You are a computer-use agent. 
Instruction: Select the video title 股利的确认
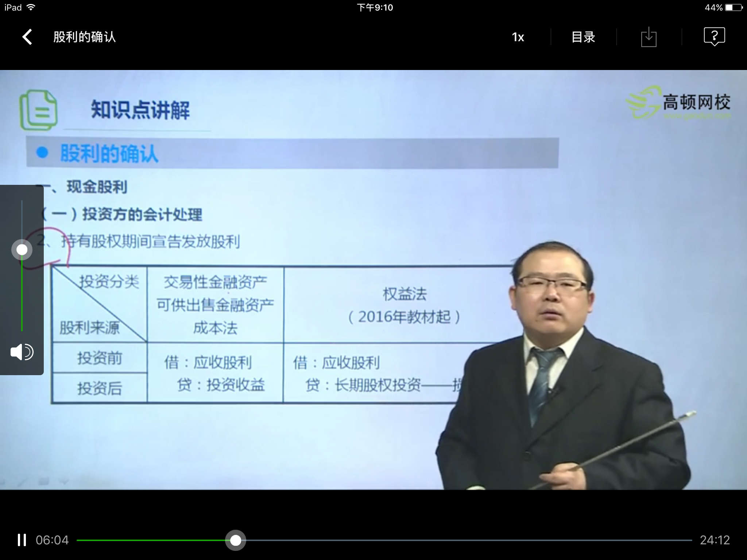click(x=85, y=37)
